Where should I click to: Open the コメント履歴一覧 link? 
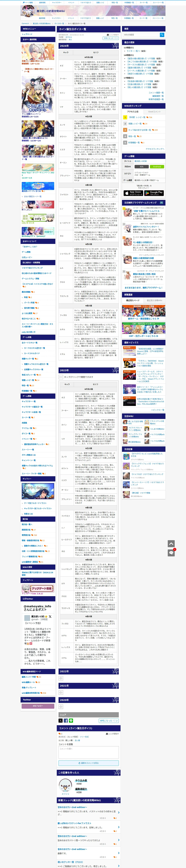[156, 93]
